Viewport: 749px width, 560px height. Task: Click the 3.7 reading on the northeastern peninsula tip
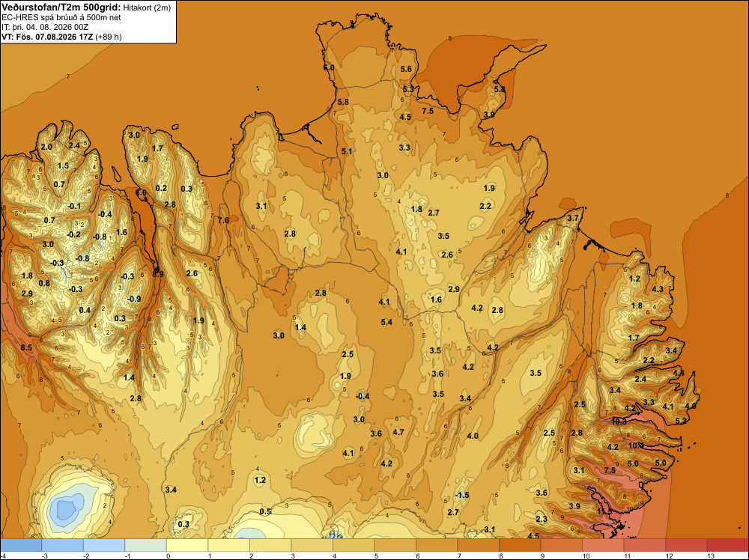573,218
